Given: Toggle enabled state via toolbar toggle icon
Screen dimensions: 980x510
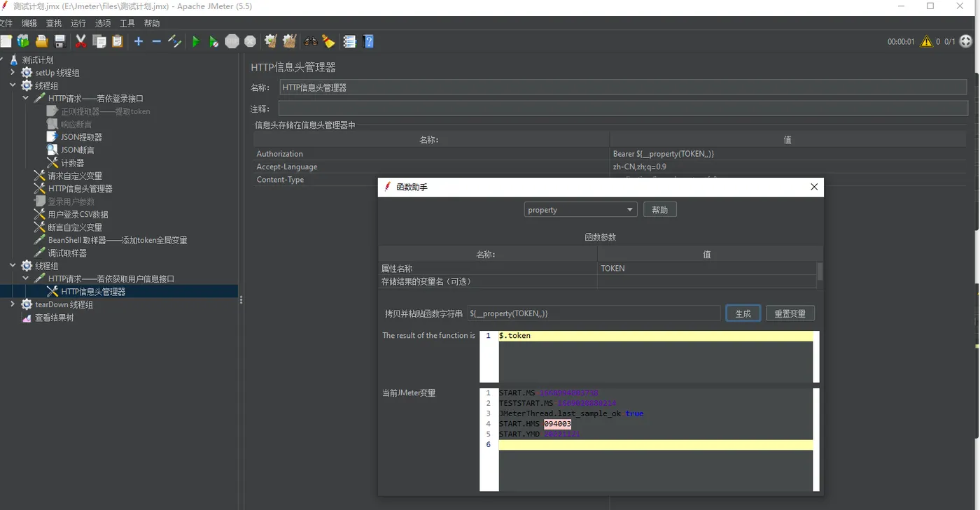Looking at the screenshot, I should click(x=174, y=41).
